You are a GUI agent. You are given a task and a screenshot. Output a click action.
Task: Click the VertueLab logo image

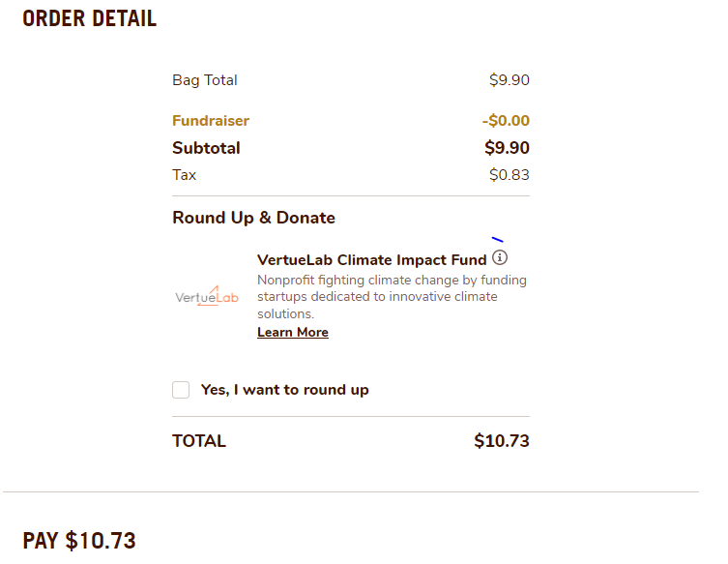point(206,297)
